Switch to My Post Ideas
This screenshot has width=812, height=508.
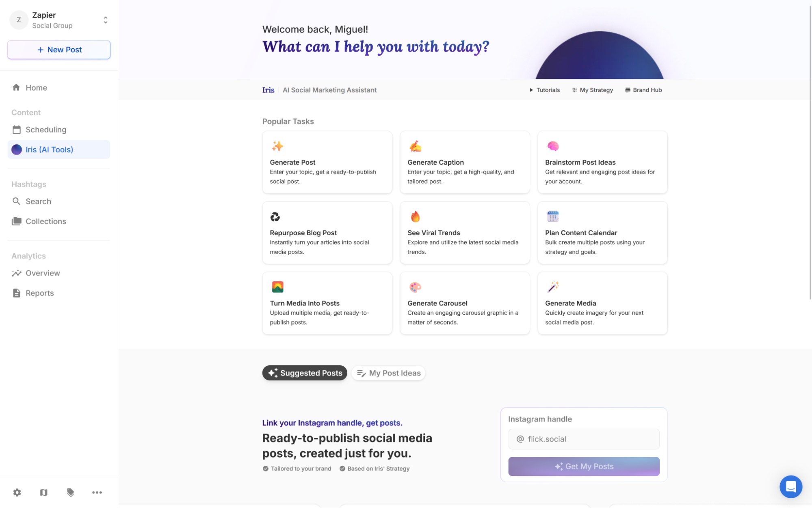tap(388, 373)
